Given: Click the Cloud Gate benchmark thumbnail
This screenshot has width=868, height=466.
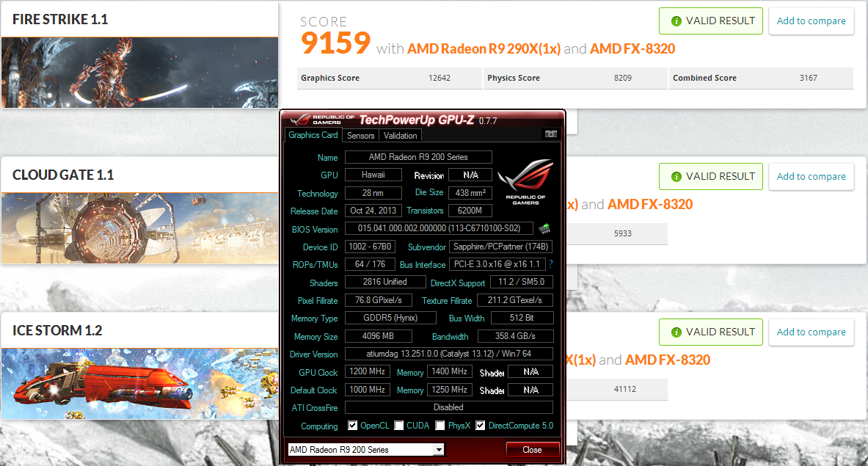Looking at the screenshot, I should pos(139,228).
